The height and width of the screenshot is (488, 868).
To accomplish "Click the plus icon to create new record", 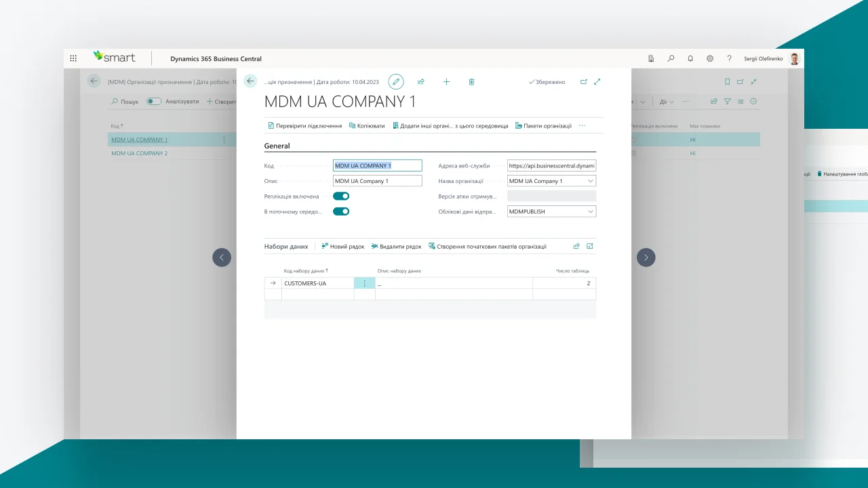I will 446,81.
